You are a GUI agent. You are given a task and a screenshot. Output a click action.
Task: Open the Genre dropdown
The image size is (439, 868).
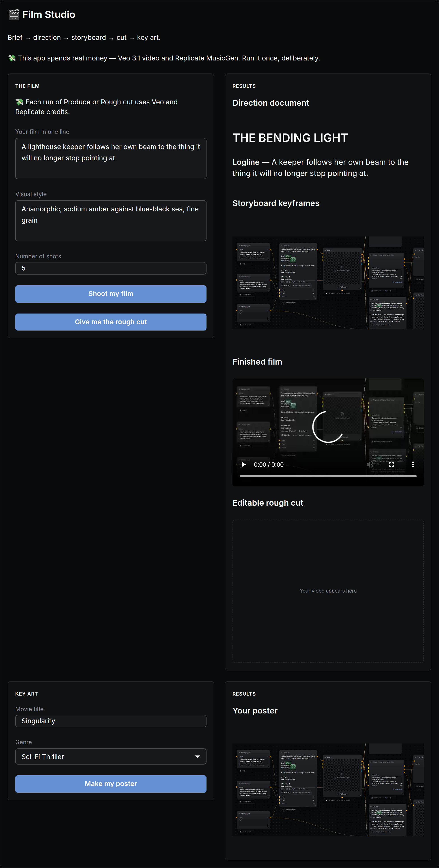click(111, 756)
